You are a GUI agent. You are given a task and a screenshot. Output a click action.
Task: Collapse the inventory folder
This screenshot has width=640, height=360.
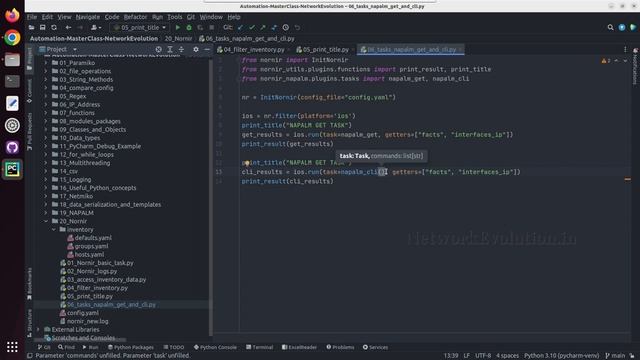[53, 229]
